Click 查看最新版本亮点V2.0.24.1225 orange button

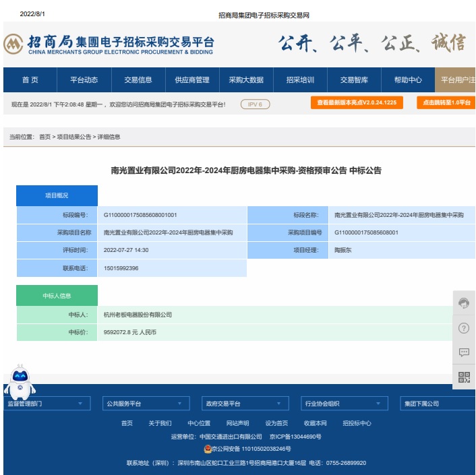357,102
